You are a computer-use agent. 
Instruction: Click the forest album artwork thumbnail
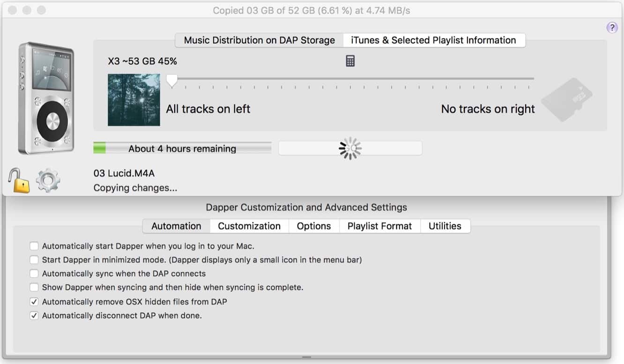[x=134, y=100]
